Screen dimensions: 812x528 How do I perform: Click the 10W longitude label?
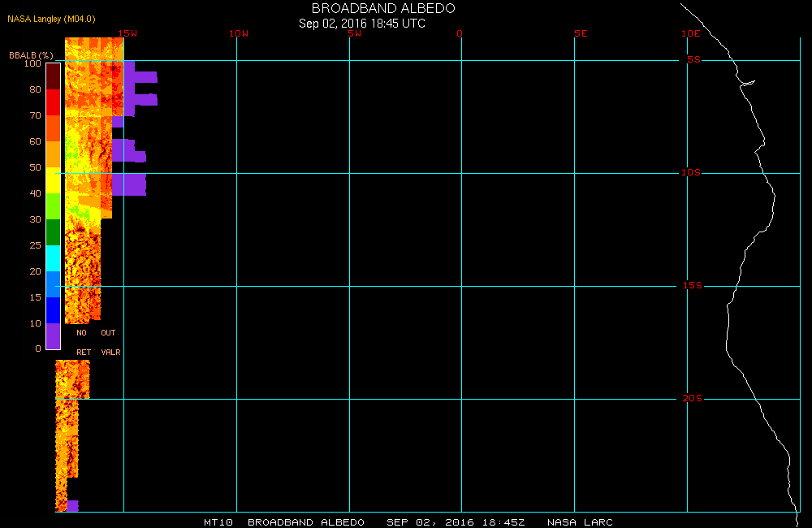[x=239, y=33]
